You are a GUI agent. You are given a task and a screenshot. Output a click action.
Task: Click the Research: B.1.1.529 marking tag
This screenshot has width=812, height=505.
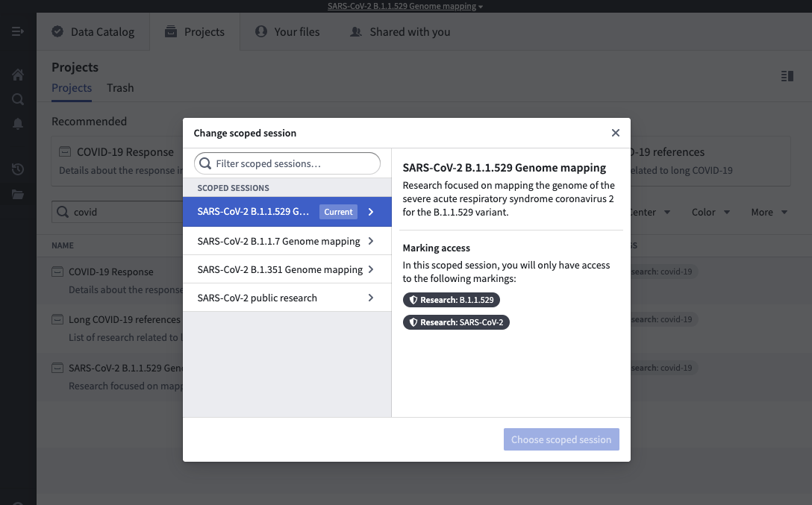coord(452,300)
